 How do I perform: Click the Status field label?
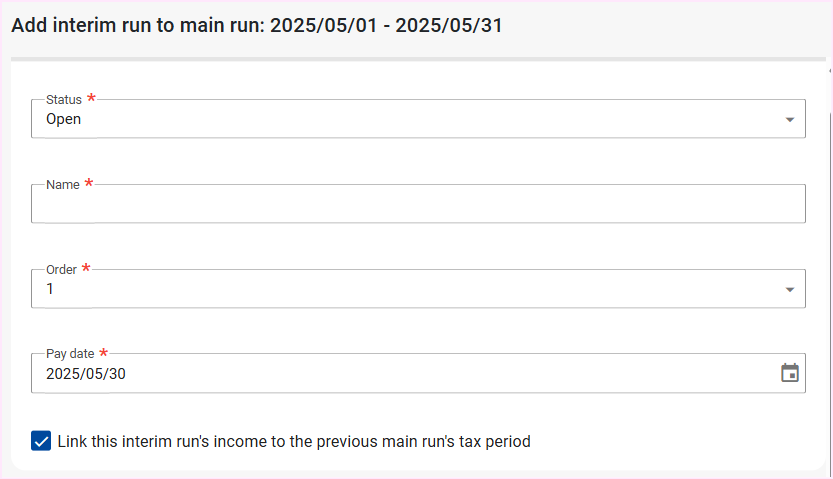pos(64,100)
